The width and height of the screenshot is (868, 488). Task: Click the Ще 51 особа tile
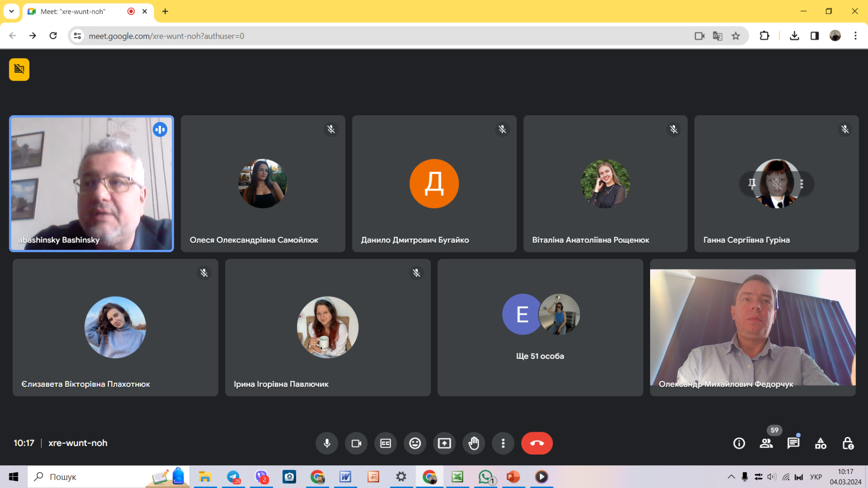click(x=540, y=327)
